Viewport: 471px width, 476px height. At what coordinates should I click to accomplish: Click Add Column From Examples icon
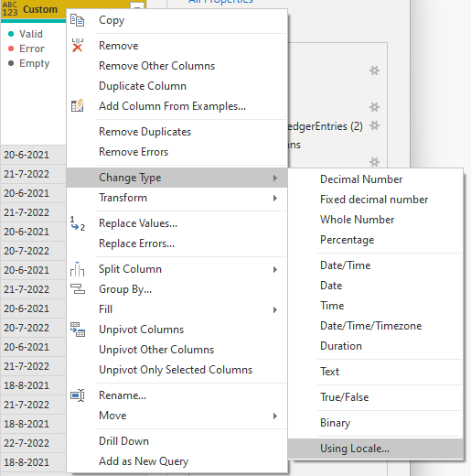point(77,106)
